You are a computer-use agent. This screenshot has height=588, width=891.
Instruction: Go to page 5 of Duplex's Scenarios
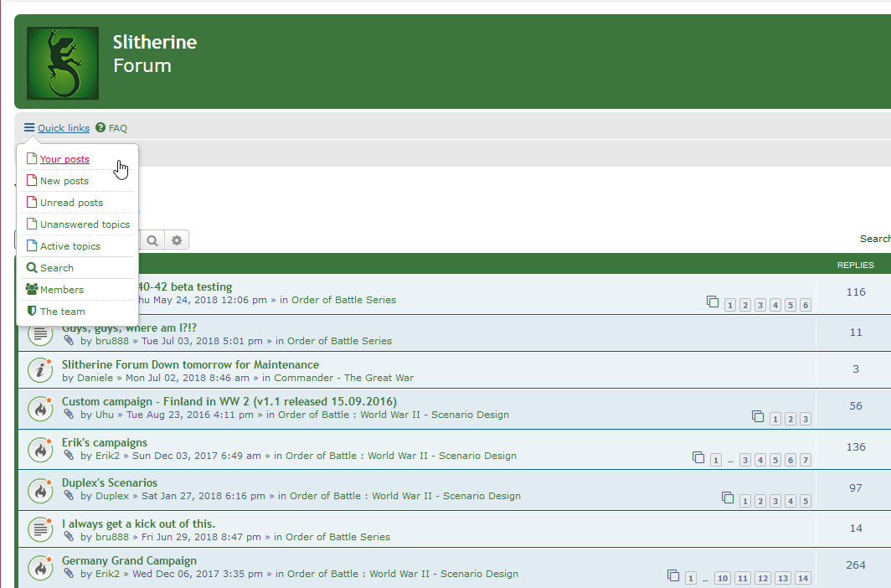pyautogui.click(x=806, y=501)
